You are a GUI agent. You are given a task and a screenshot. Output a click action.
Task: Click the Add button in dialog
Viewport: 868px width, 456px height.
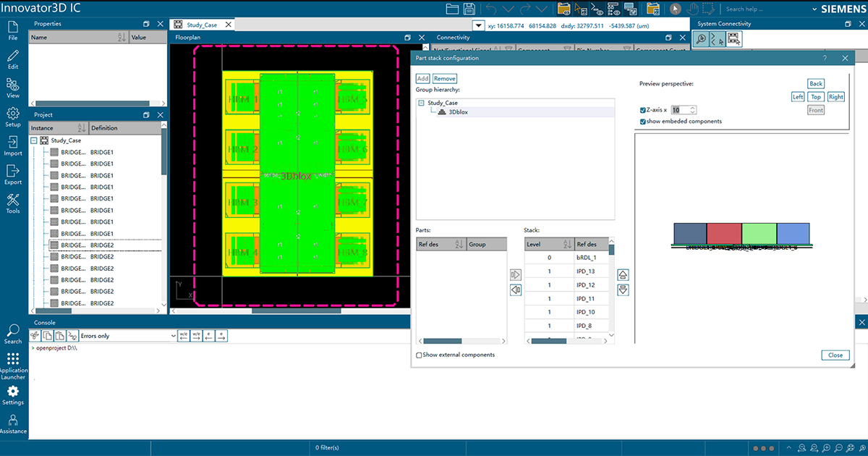point(422,78)
